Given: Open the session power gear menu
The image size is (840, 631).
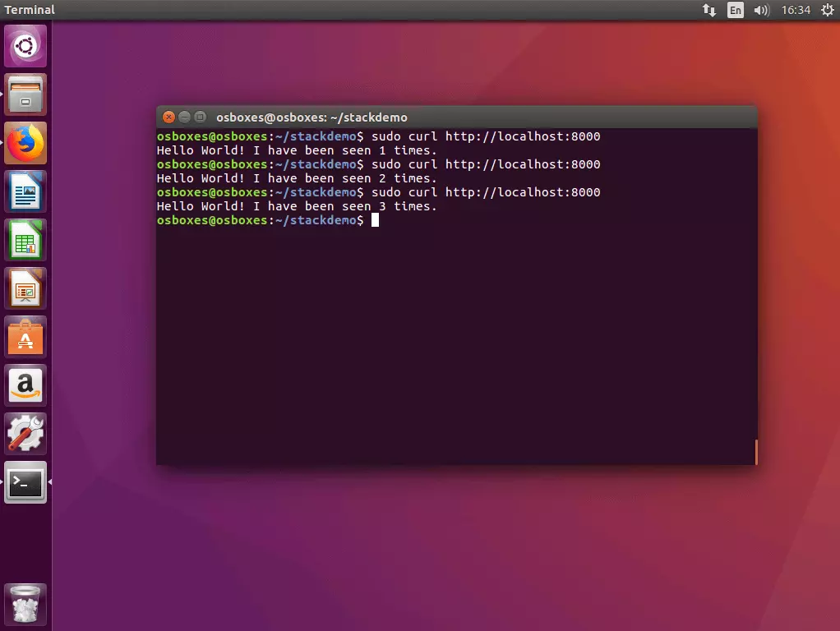Looking at the screenshot, I should click(827, 10).
